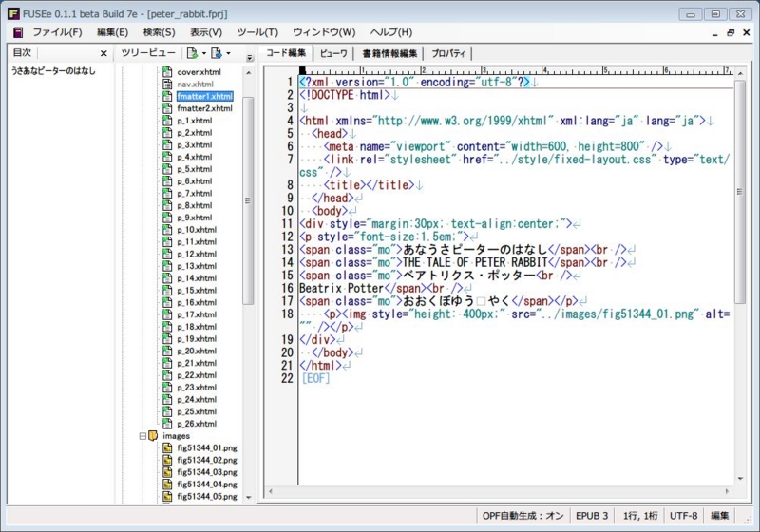Click the p_10.xhtml file icon
Image resolution: width=760 pixels, height=532 pixels.
167,229
